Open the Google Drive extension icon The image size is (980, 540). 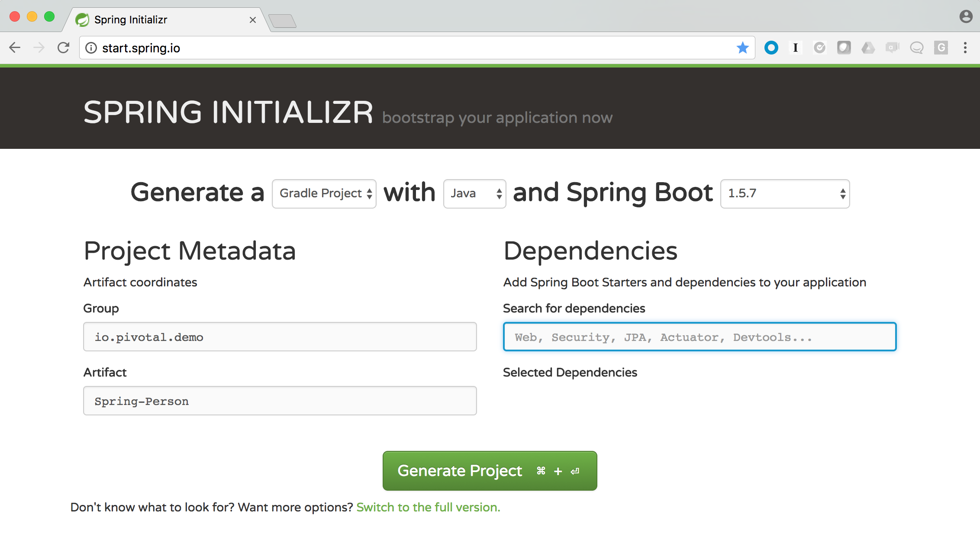pos(868,48)
